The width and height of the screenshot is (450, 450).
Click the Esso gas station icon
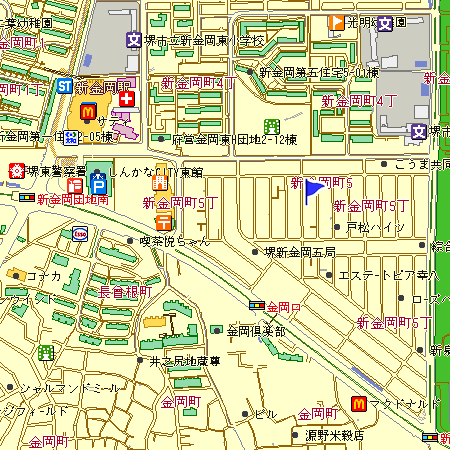[x=80, y=234]
